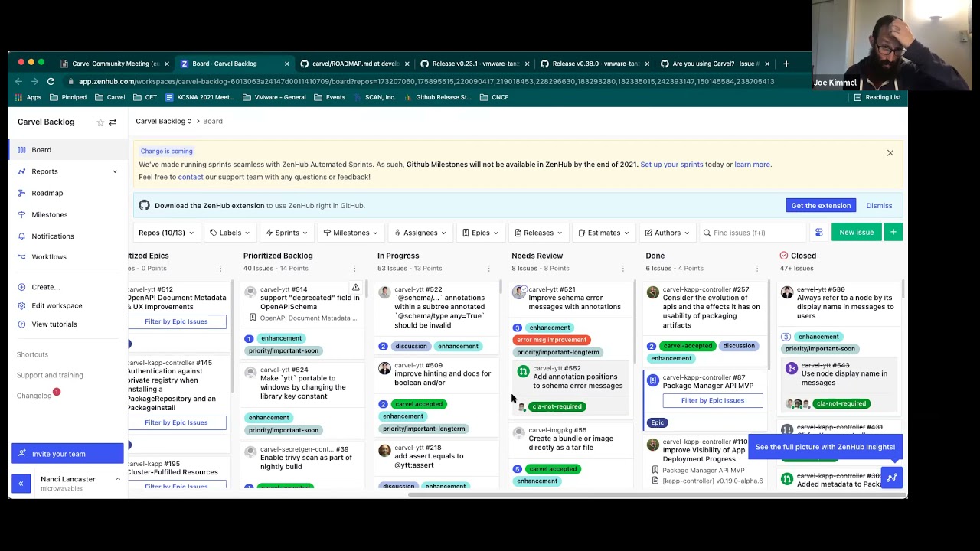Click the error msg improvement label
Image resolution: width=980 pixels, height=551 pixels.
551,340
